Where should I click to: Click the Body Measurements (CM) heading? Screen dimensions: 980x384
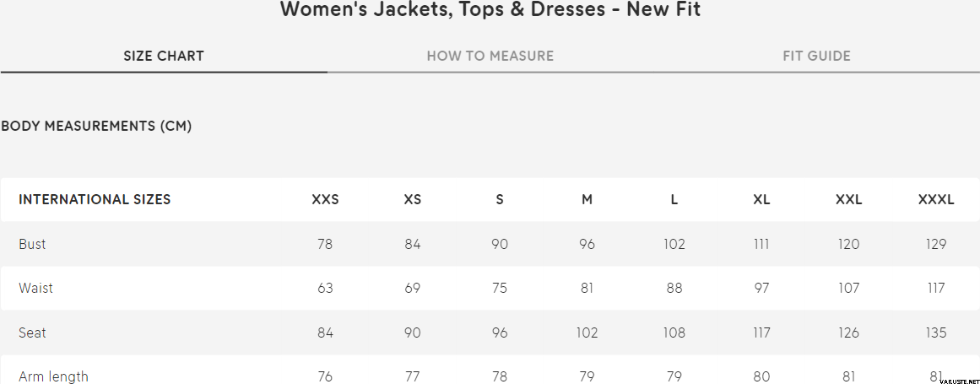pos(96,127)
